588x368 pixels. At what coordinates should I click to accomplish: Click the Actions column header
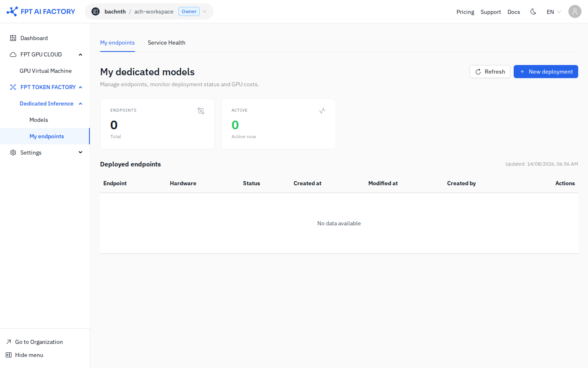tap(565, 183)
